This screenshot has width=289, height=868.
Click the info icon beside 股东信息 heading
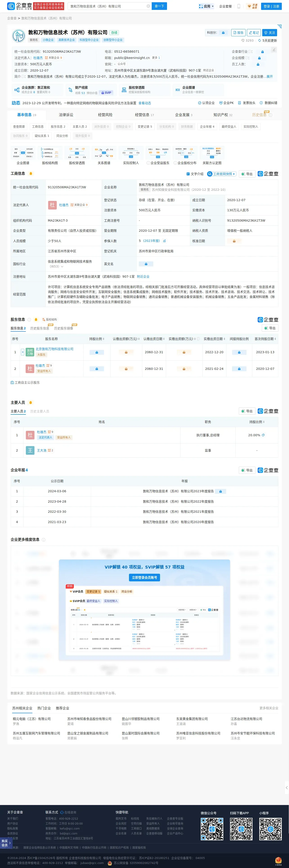click(29, 319)
